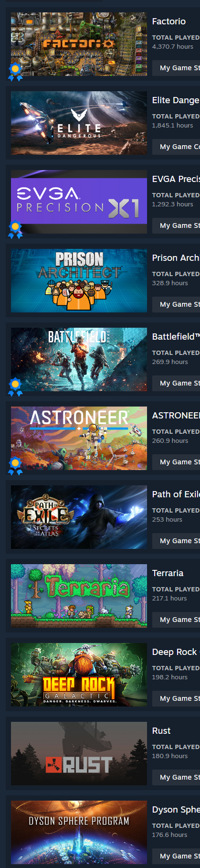Screen dimensions: 200x868
Task: Expand the My Game Stats dropdown under Terraria
Action: pos(176,620)
